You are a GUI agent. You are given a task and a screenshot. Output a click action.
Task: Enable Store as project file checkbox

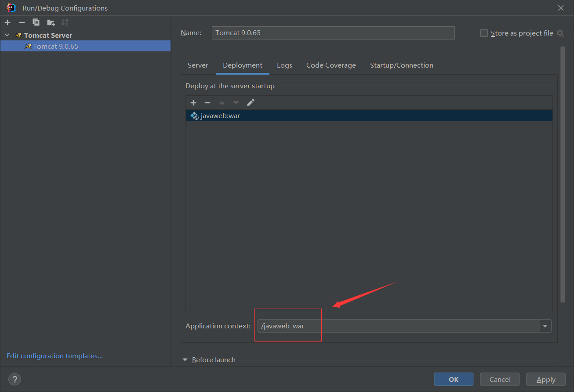tap(484, 33)
